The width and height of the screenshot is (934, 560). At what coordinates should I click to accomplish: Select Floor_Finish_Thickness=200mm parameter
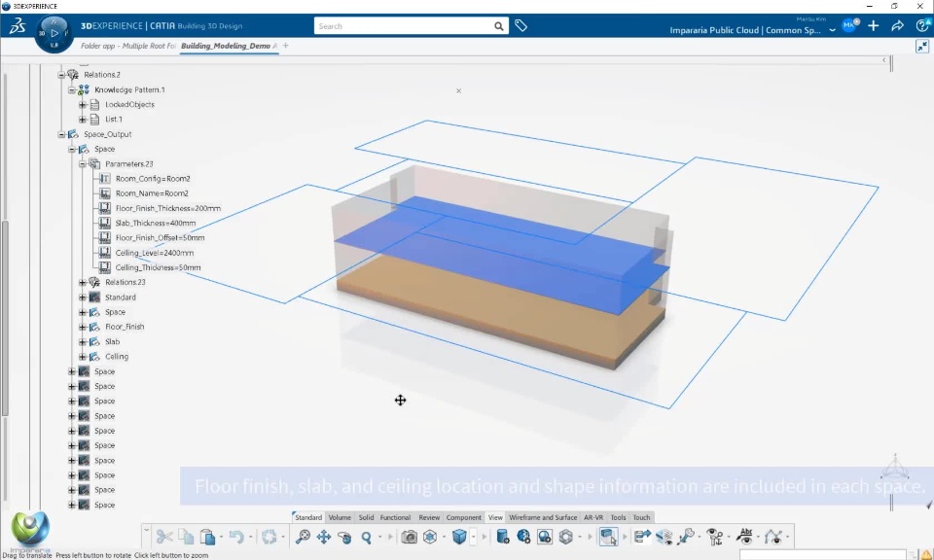click(168, 208)
